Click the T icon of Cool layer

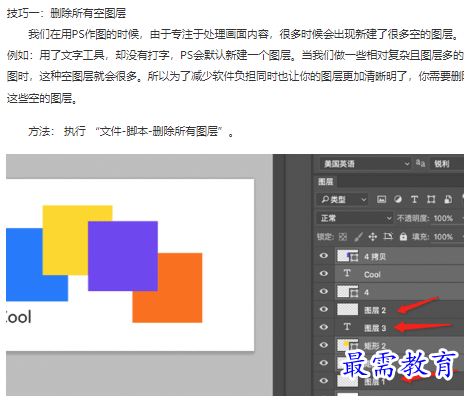347,273
